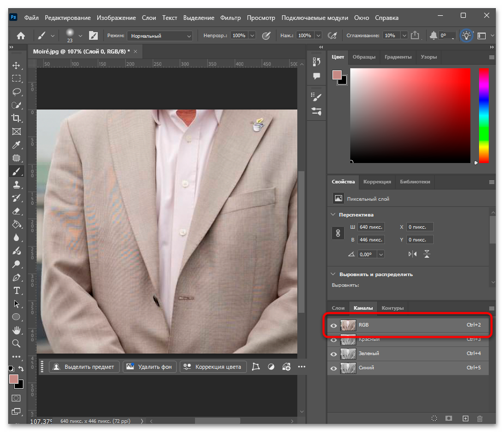Open the brush settings panel icon
504x432 pixels.
pyautogui.click(x=93, y=35)
